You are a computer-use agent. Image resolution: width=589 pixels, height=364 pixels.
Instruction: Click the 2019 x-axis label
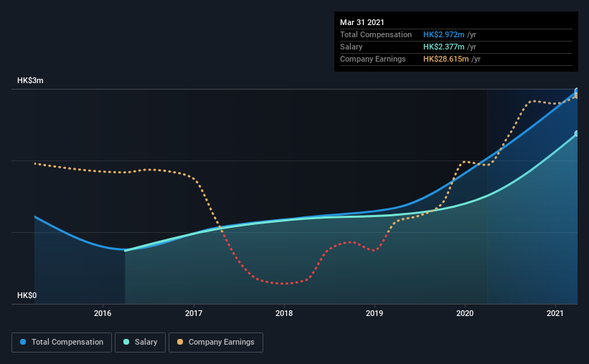(374, 313)
